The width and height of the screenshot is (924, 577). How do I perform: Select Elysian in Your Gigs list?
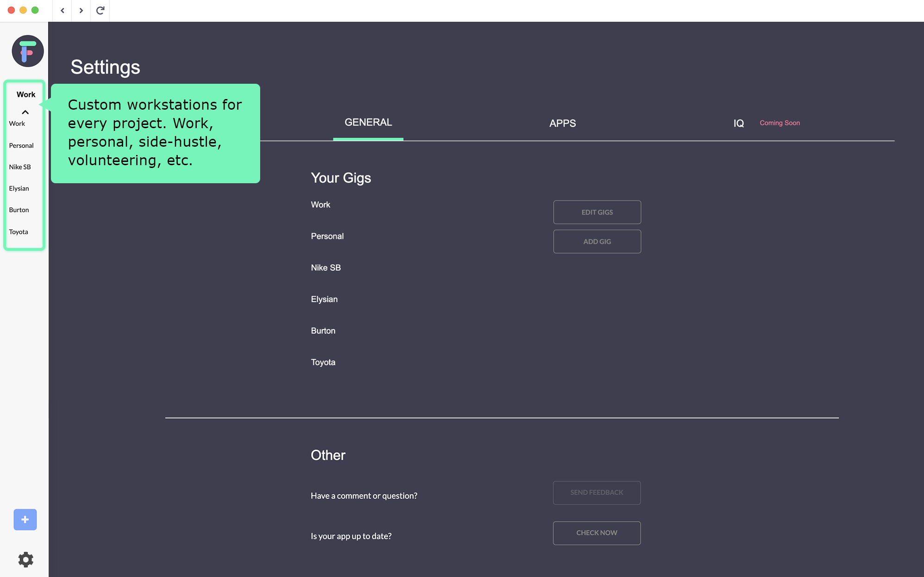324,299
